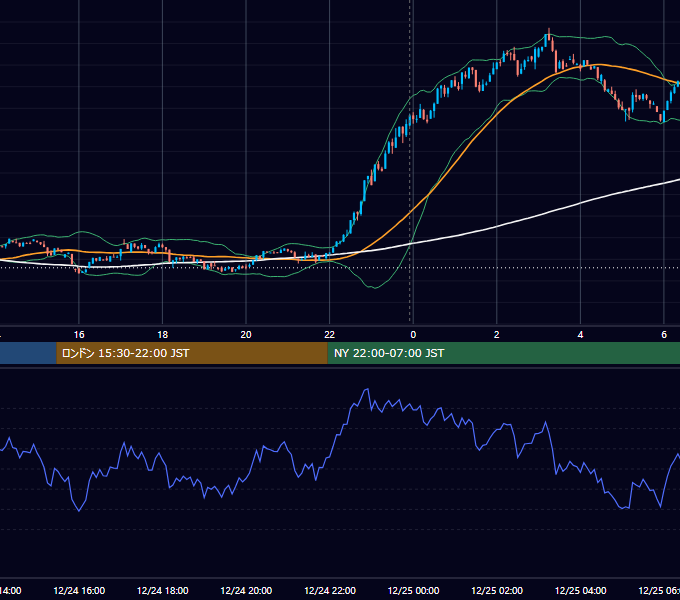Click the 12/24 16:00 date label

79,590
